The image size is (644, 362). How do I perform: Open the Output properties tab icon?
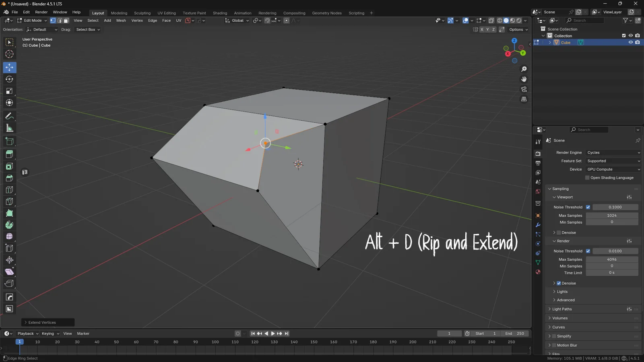(538, 163)
